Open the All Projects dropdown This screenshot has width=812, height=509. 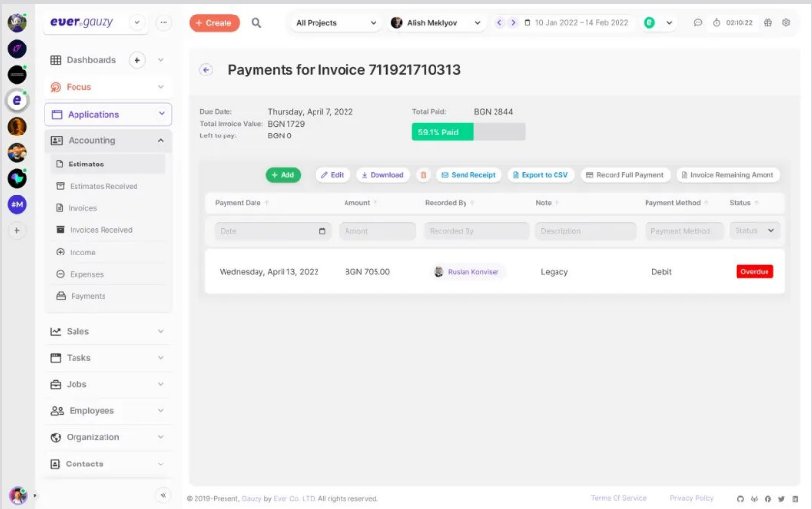pyautogui.click(x=336, y=22)
